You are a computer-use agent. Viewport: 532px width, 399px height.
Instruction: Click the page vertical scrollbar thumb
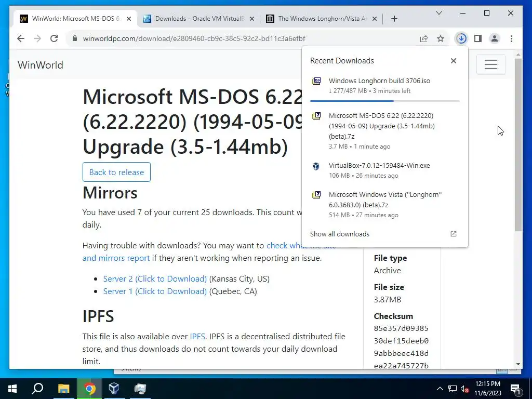518,145
